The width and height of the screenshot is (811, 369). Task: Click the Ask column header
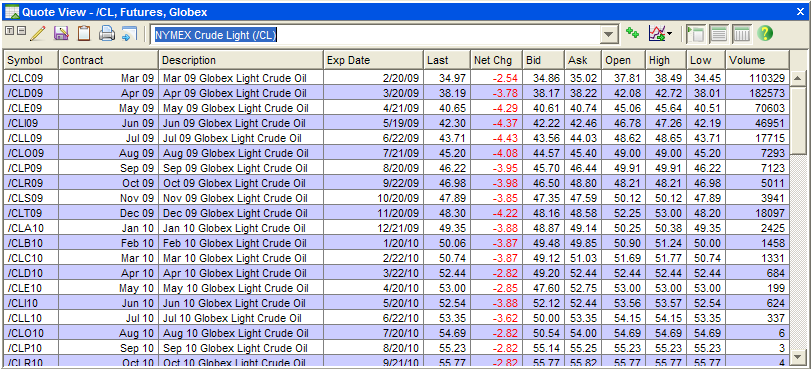pos(583,60)
